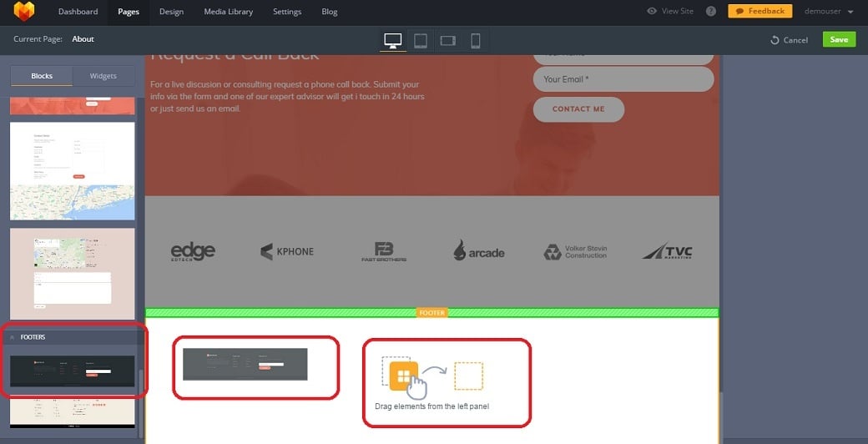Click the View Site eye icon
The height and width of the screenshot is (444, 868).
652,12
